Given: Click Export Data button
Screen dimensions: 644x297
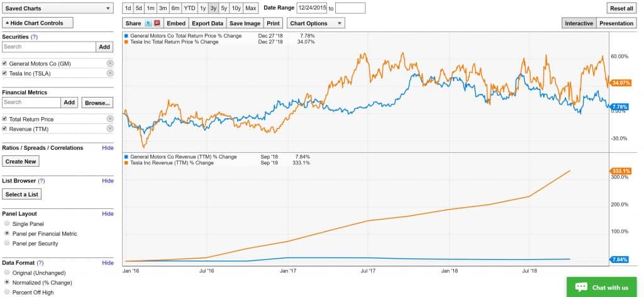Looking at the screenshot, I should (x=208, y=23).
